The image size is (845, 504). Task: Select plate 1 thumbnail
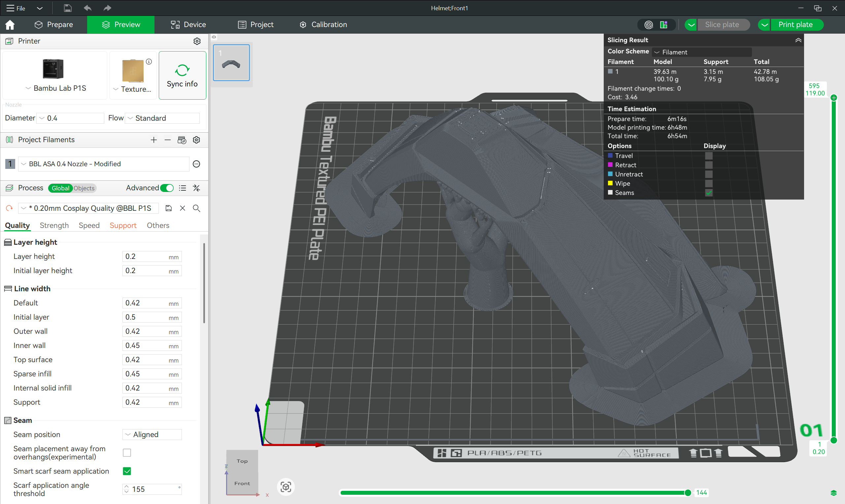[231, 62]
